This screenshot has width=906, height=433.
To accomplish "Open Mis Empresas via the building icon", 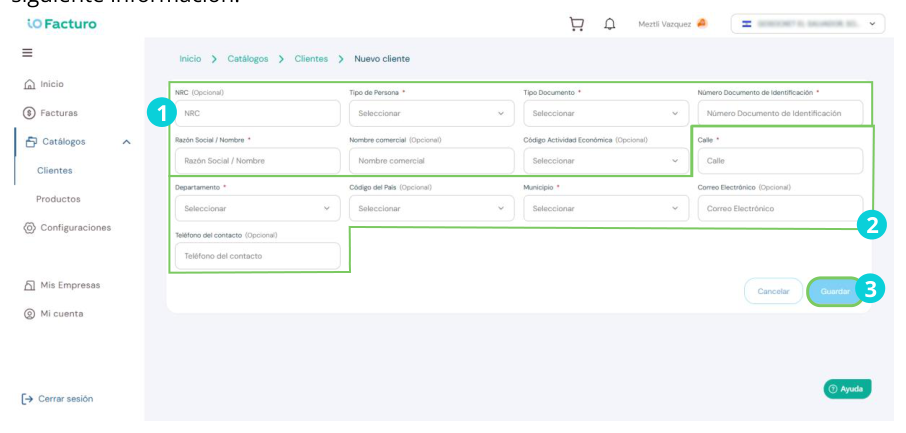I will click(x=29, y=286).
